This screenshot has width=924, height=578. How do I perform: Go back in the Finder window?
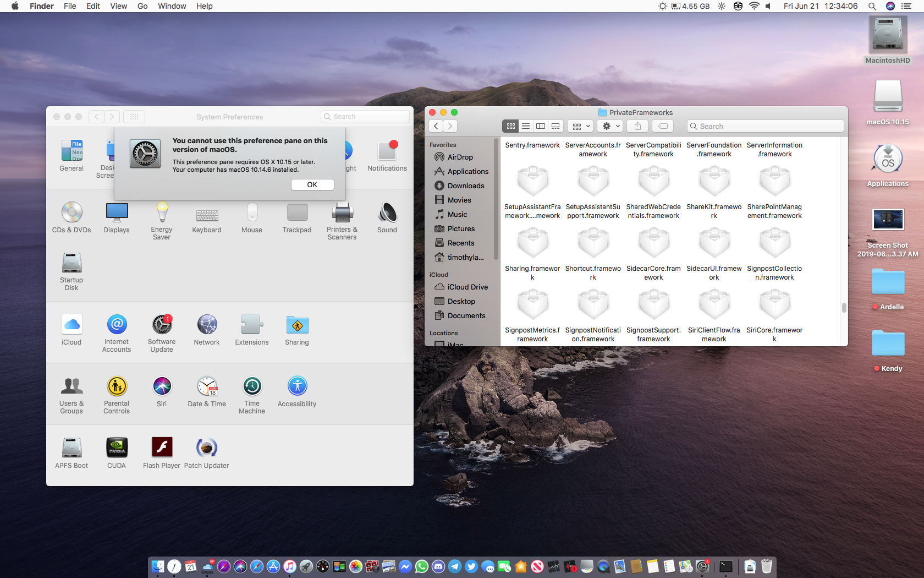[x=436, y=126]
